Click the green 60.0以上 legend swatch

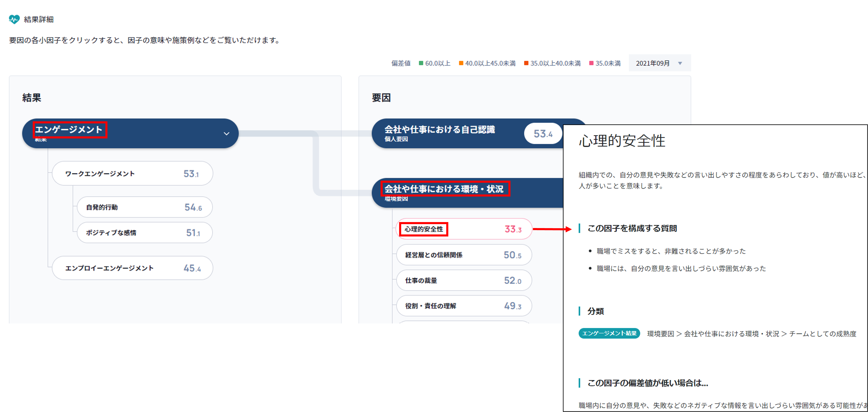pos(421,63)
